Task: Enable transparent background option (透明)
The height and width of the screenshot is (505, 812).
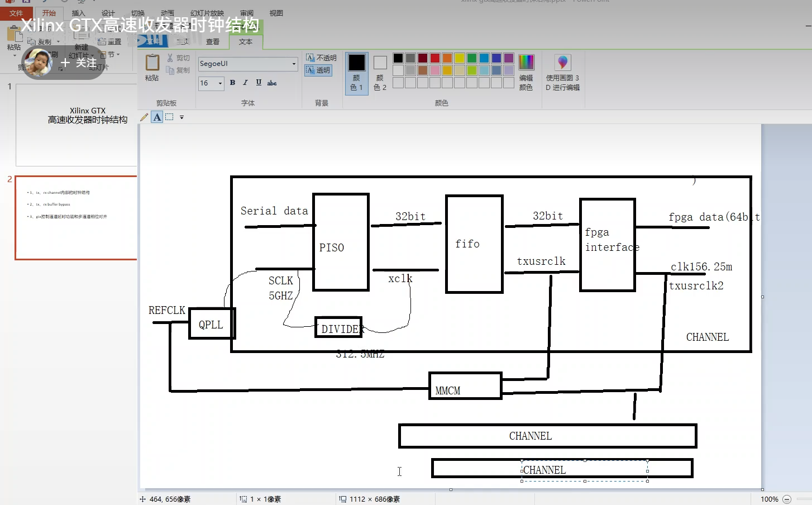Action: (x=318, y=70)
